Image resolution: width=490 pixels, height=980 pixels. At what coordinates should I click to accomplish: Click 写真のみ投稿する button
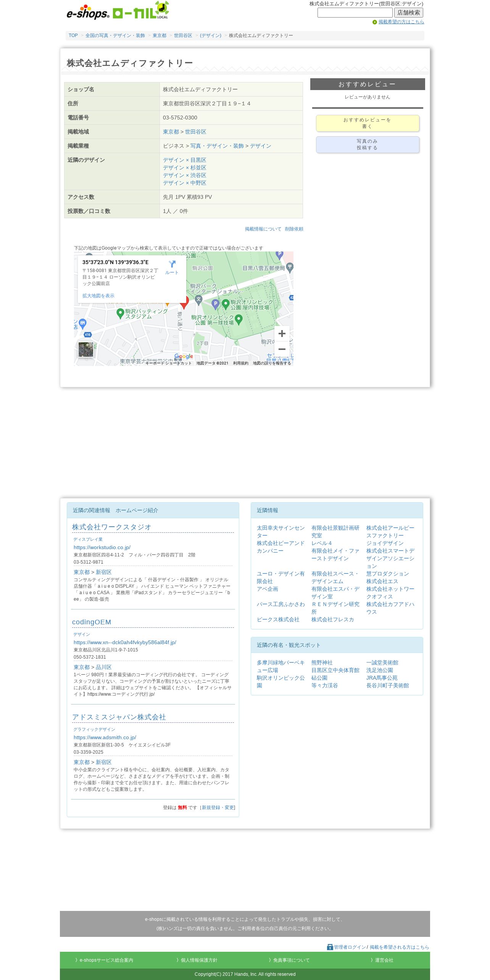[x=367, y=145]
